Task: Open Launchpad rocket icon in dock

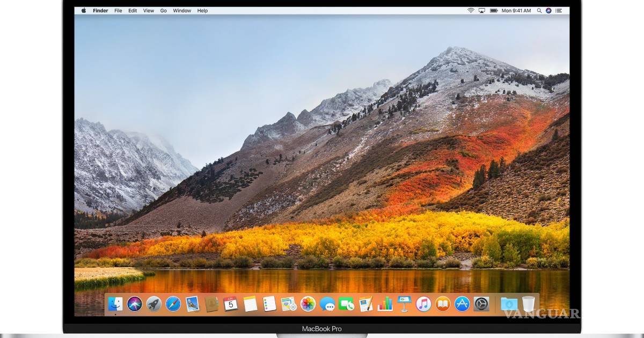Action: pos(153,304)
